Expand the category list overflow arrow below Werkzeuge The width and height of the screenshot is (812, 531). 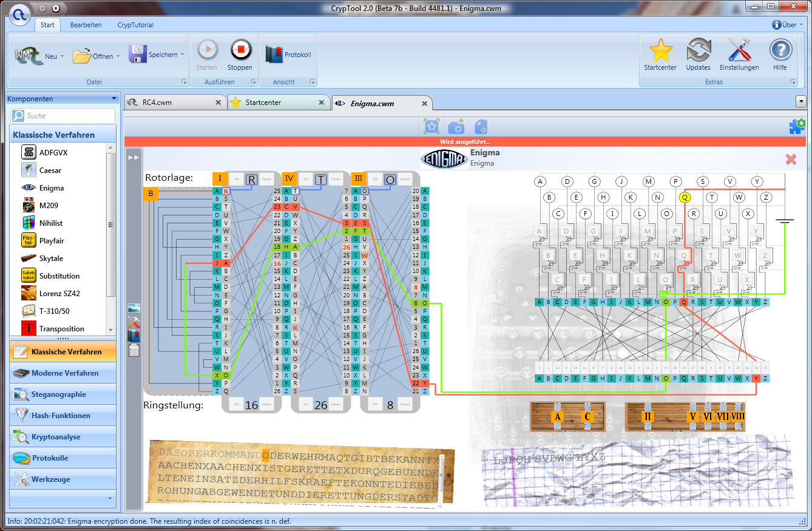tap(110, 499)
